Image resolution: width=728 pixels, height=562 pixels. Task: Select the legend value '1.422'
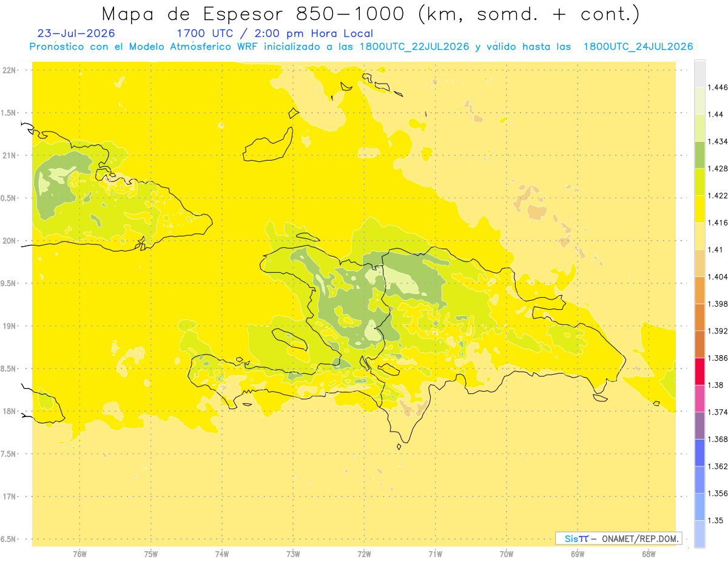[x=718, y=196]
